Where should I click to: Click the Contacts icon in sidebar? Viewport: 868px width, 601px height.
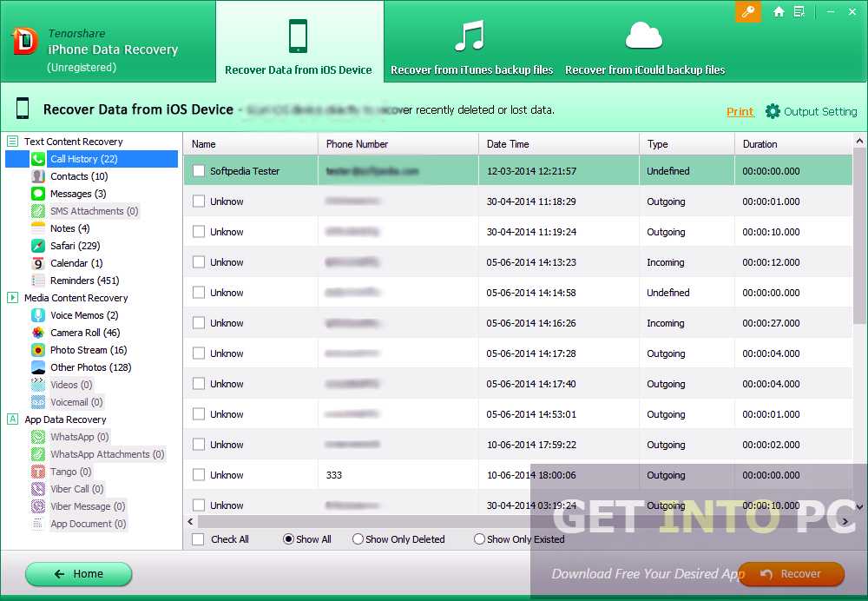38,176
